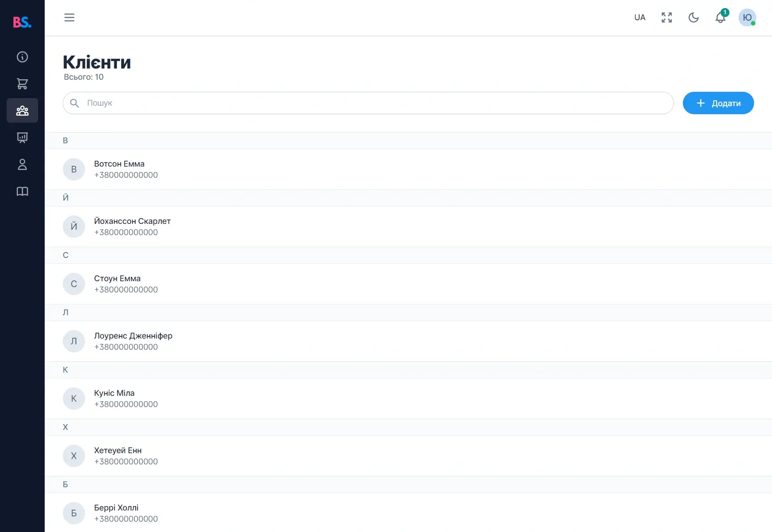Screen dimensions: 772x532
Task: Open the single user sidebar icon
Action: click(22, 164)
